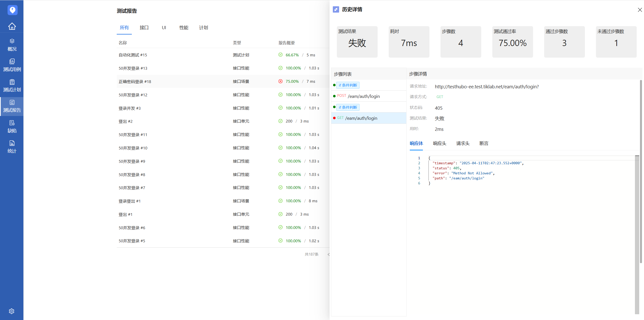Open the 响应头 tab
Viewport: 644px width, 320px height.
point(439,143)
